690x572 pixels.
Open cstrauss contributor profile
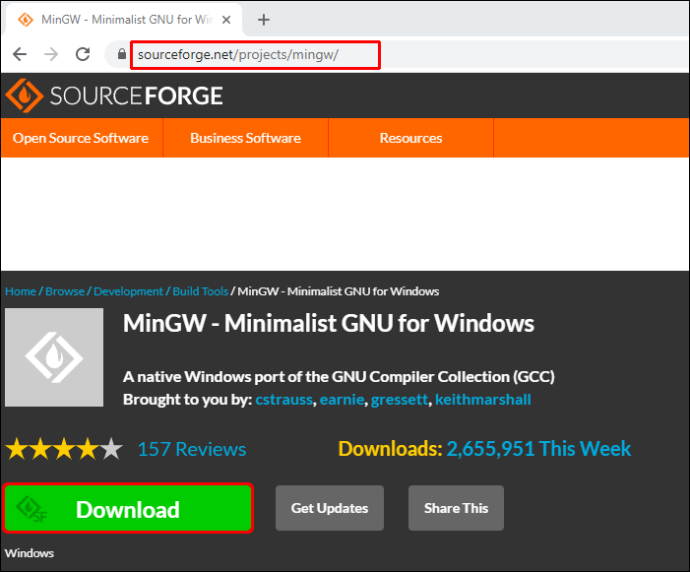tap(284, 400)
